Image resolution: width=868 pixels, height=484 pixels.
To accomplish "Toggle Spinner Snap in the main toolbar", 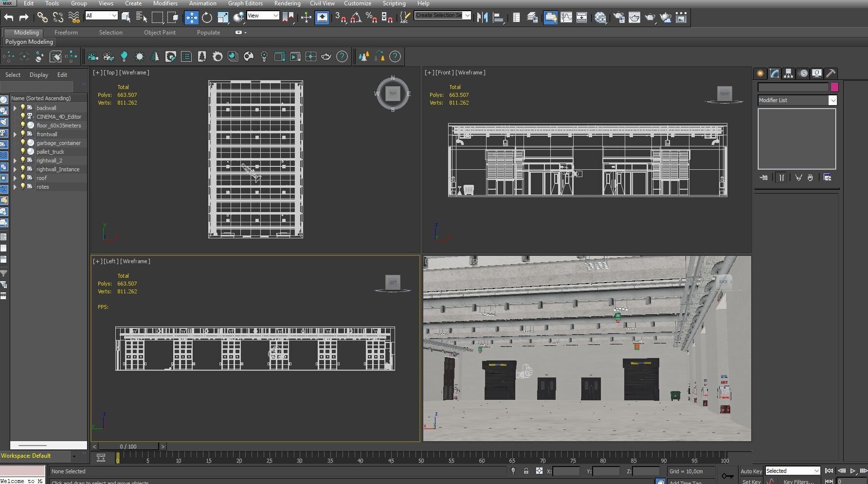I will point(387,18).
